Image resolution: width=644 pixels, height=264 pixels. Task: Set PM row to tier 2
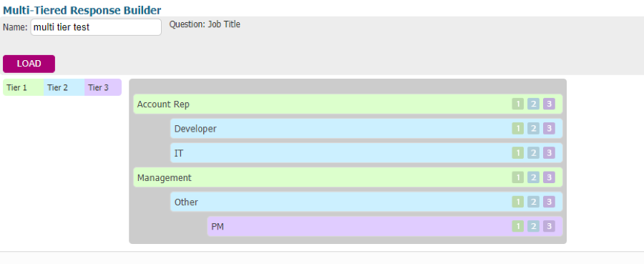[533, 226]
